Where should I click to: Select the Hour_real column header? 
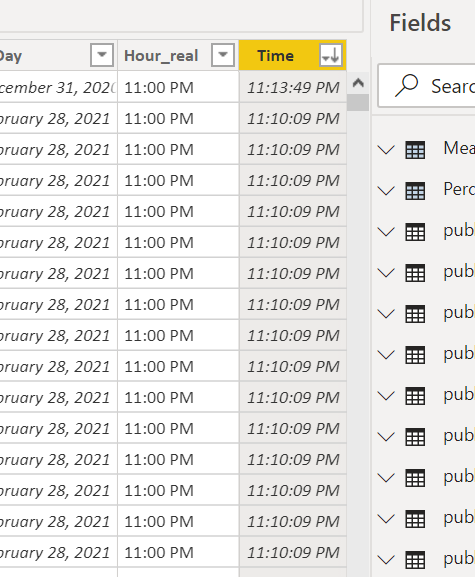[x=178, y=55]
